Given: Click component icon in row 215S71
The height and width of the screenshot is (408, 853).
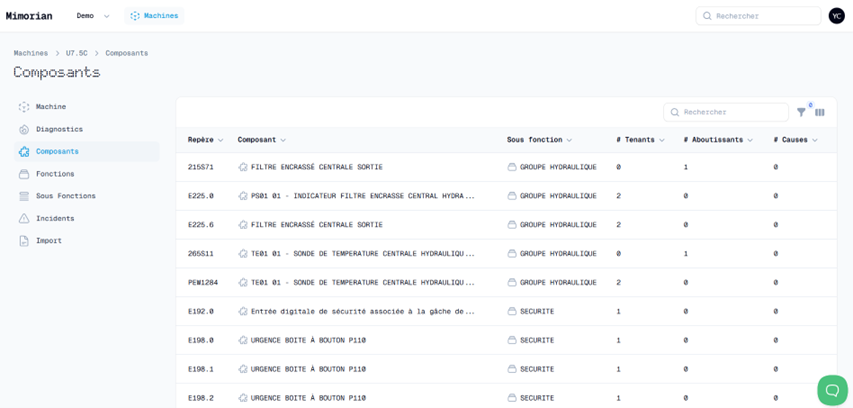Looking at the screenshot, I should (243, 167).
